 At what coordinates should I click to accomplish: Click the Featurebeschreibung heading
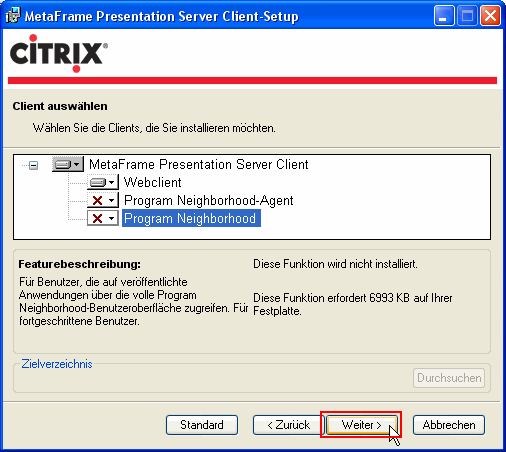click(x=80, y=264)
